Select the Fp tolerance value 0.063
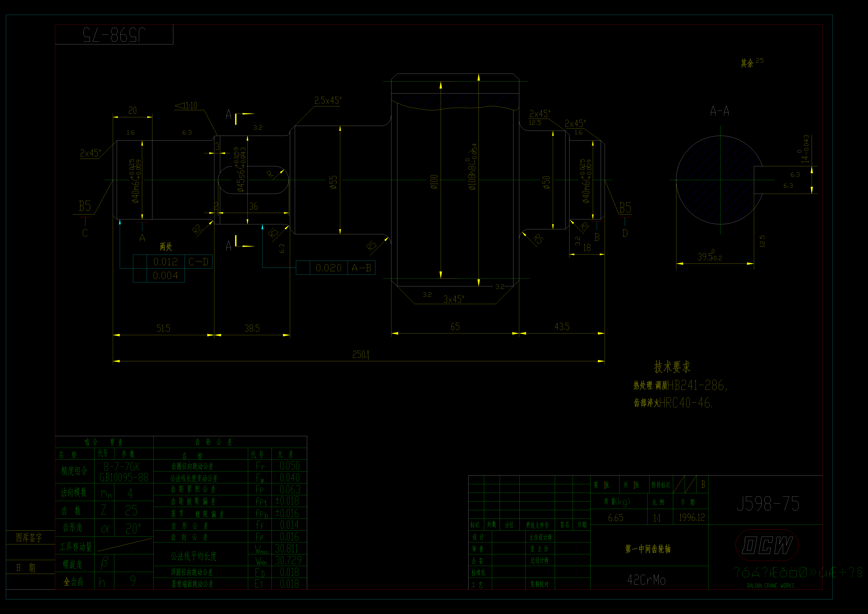This screenshot has height=614, width=868. tap(290, 490)
